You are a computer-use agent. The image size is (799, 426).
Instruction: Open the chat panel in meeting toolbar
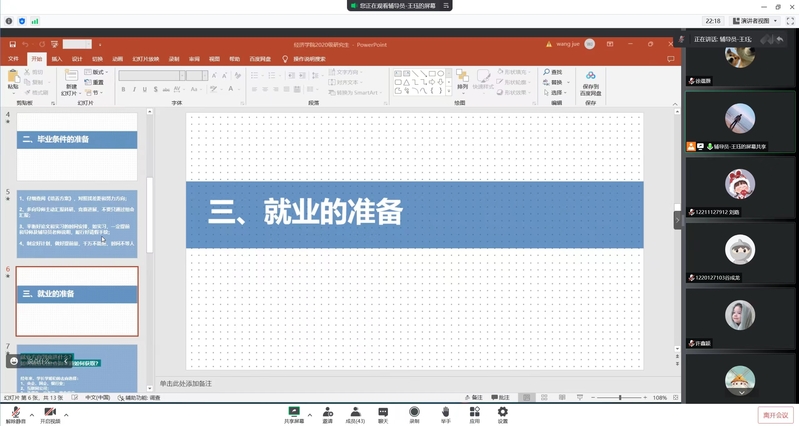click(x=383, y=412)
